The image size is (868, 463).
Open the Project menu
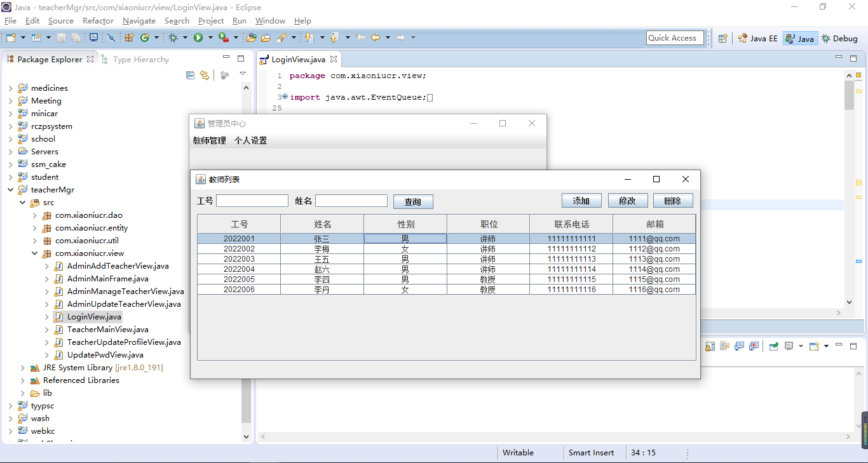click(x=211, y=21)
